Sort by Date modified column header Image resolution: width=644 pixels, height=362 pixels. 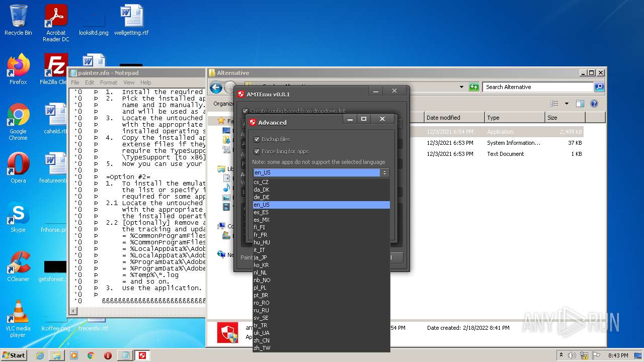coord(454,118)
